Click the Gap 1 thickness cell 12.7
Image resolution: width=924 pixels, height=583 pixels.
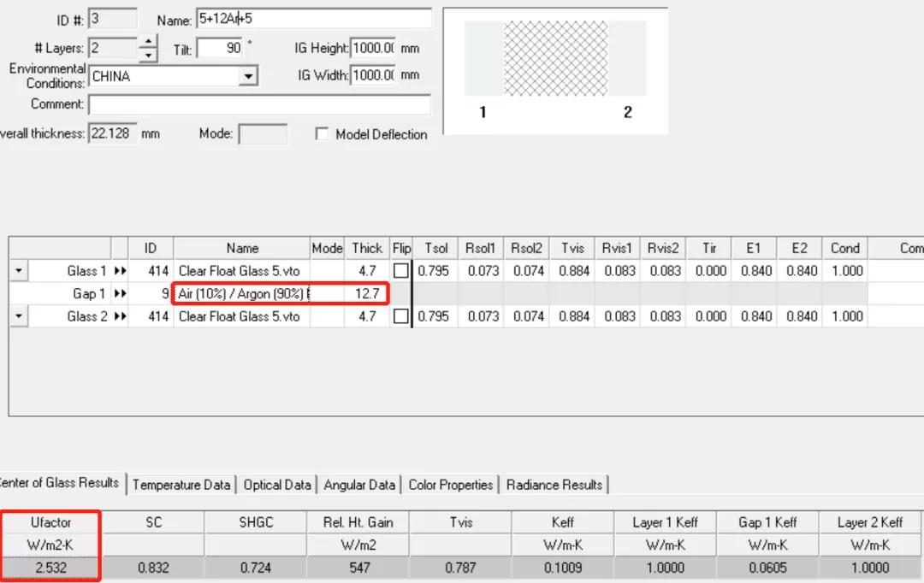pos(367,294)
